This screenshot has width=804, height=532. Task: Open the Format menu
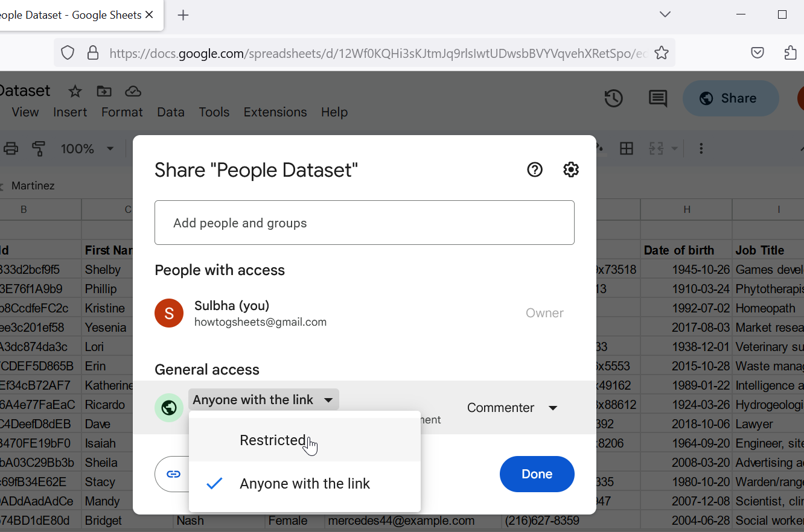[122, 112]
